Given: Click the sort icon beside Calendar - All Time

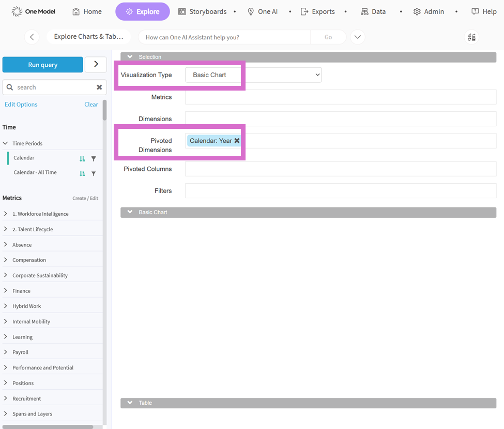Looking at the screenshot, I should pos(82,173).
